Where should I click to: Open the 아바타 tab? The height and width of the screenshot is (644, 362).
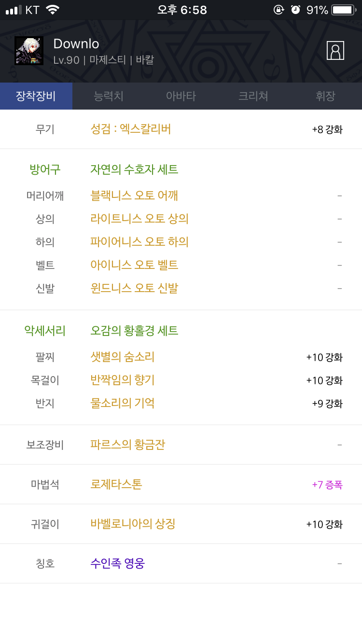181,96
